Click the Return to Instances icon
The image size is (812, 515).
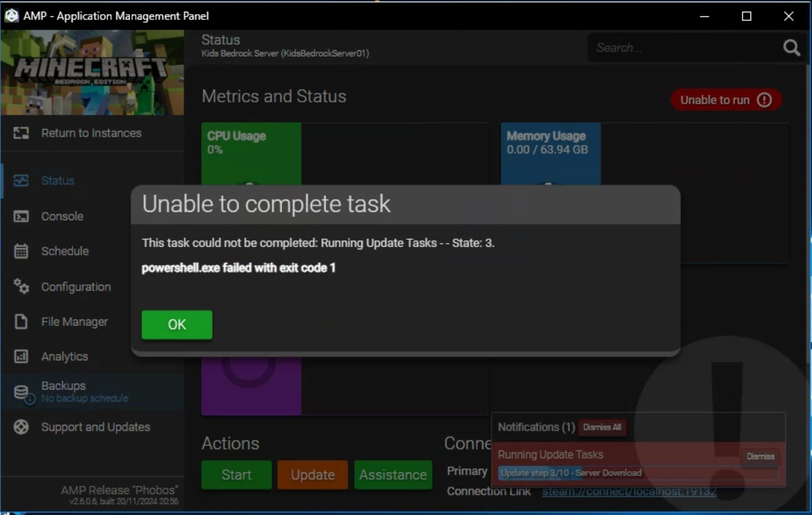click(x=21, y=133)
